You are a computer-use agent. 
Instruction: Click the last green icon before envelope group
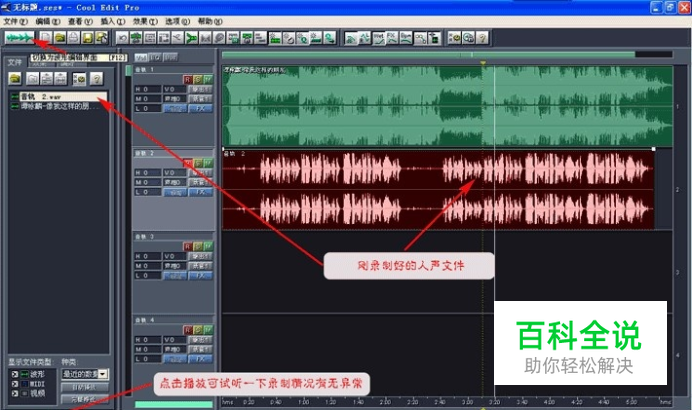pos(330,38)
